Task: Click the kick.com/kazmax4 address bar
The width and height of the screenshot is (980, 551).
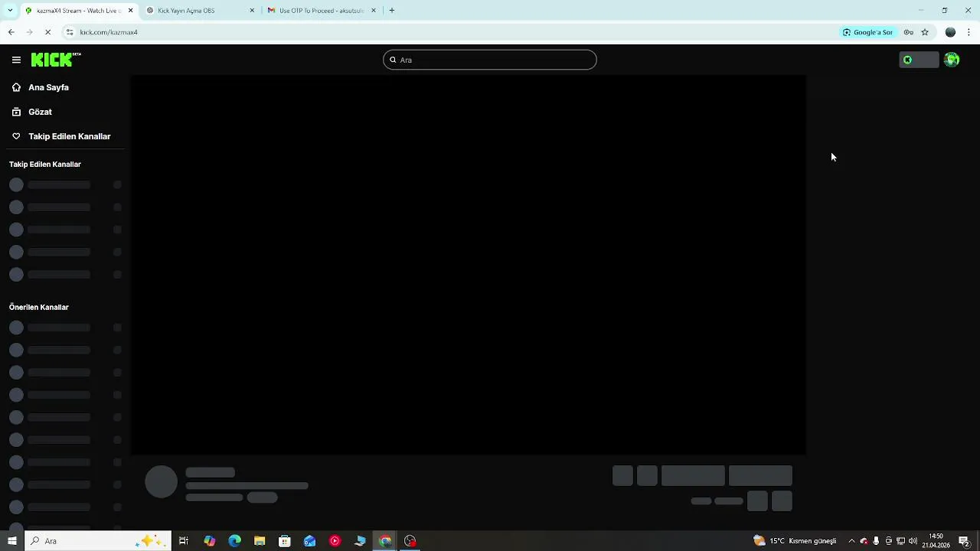Action: (x=452, y=32)
